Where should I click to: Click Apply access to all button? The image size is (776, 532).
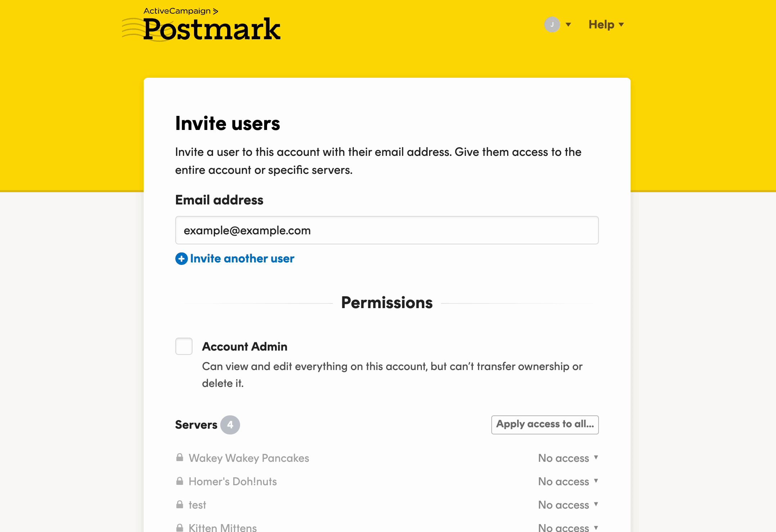tap(545, 424)
